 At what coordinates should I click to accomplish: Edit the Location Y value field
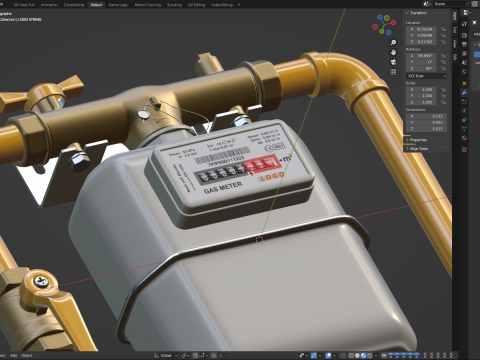click(x=421, y=35)
